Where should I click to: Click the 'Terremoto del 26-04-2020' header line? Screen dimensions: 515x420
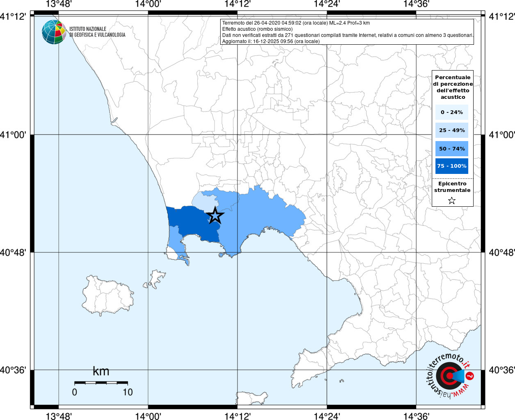(x=296, y=23)
